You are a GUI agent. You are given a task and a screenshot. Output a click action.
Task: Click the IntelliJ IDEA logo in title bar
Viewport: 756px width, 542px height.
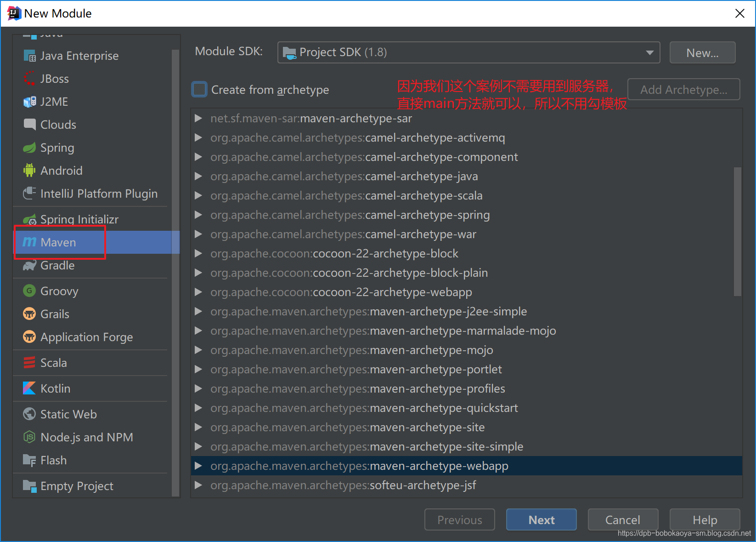tap(14, 13)
